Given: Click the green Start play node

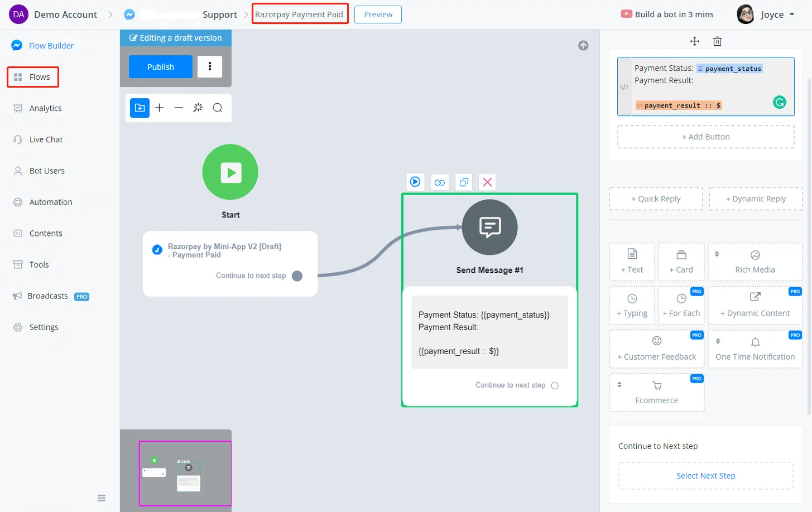Looking at the screenshot, I should [x=230, y=172].
